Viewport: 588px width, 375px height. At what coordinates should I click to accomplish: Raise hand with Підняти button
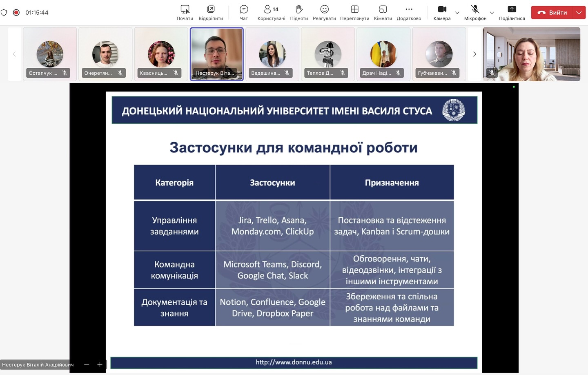click(299, 13)
